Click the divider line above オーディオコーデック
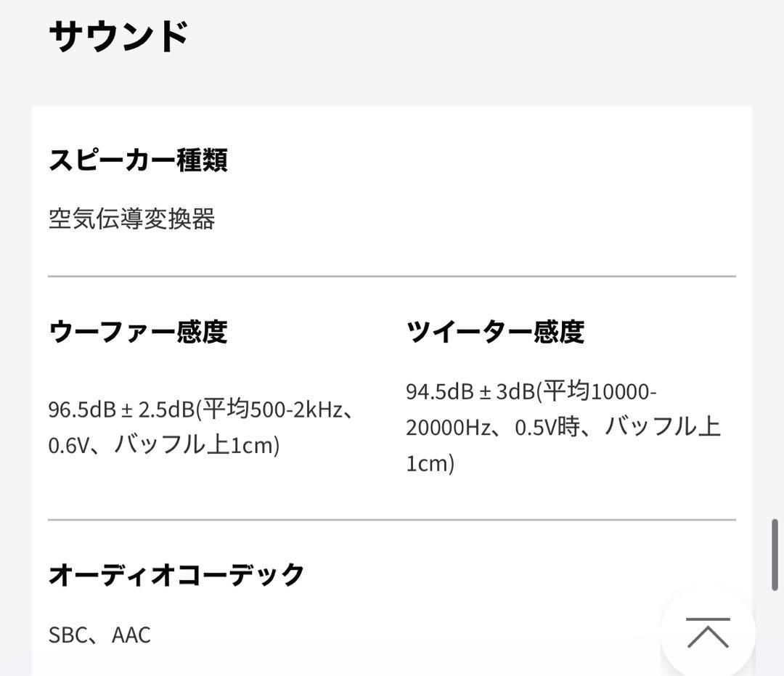This screenshot has height=676, width=784. coord(392,518)
